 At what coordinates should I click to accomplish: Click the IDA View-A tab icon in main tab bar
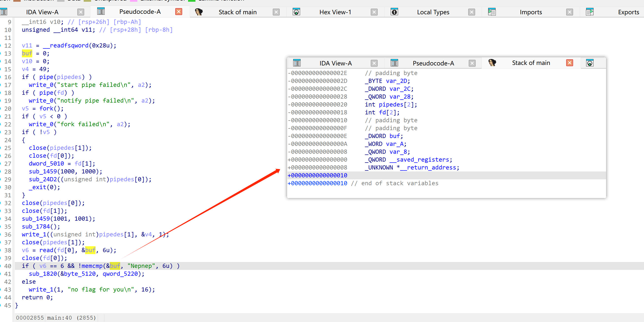pos(3,12)
